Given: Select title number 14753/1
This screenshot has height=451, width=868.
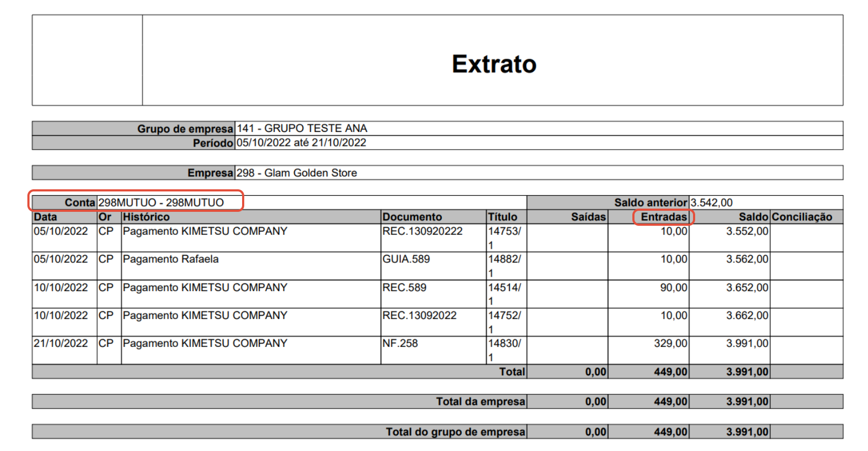Looking at the screenshot, I should click(505, 238).
